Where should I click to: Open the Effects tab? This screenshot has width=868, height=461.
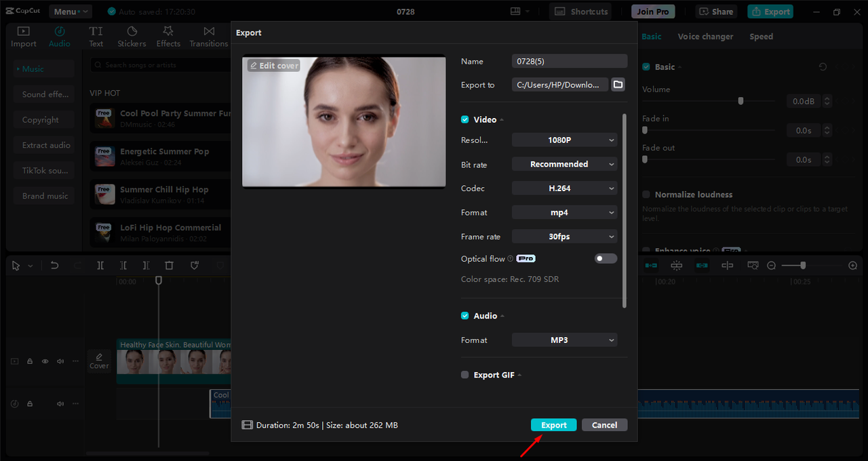coord(168,37)
